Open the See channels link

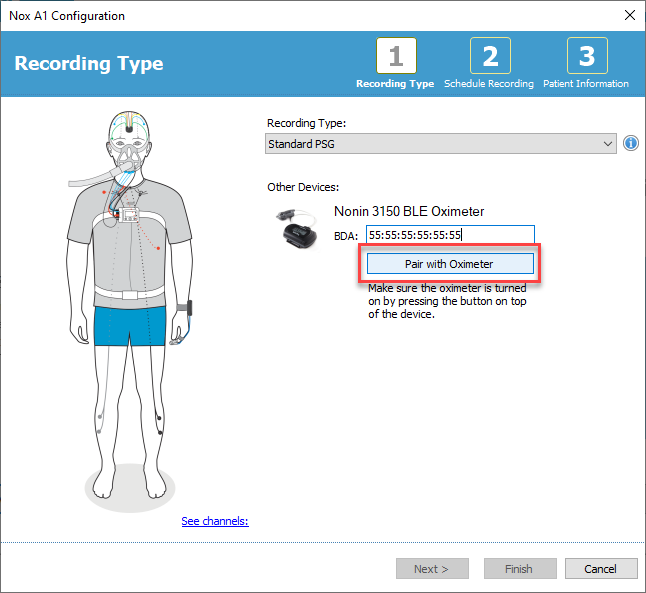[x=215, y=521]
